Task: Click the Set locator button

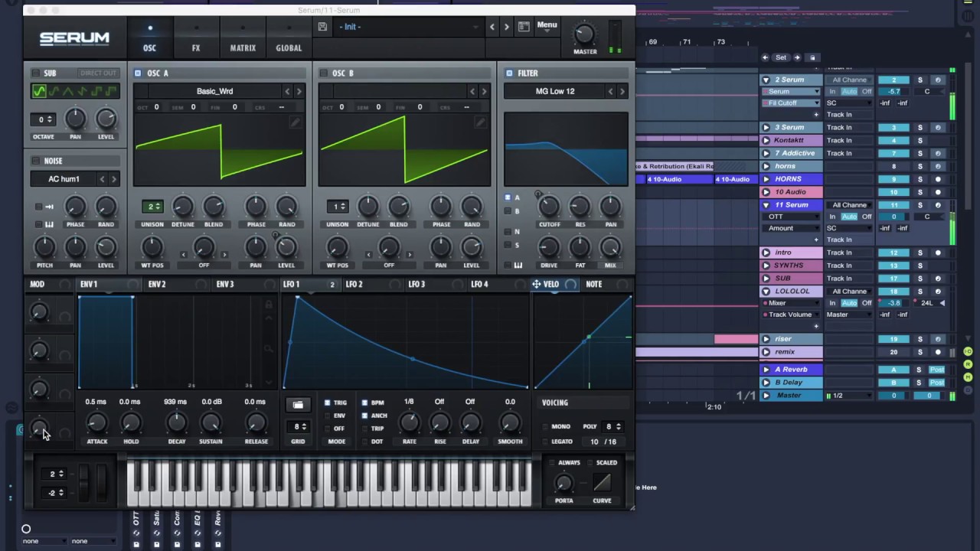Action: click(781, 57)
